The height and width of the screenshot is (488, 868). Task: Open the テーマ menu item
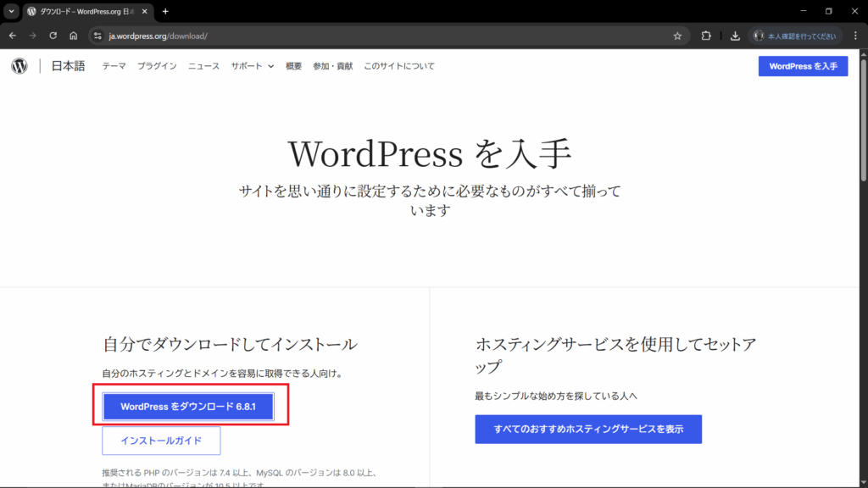[x=114, y=66]
